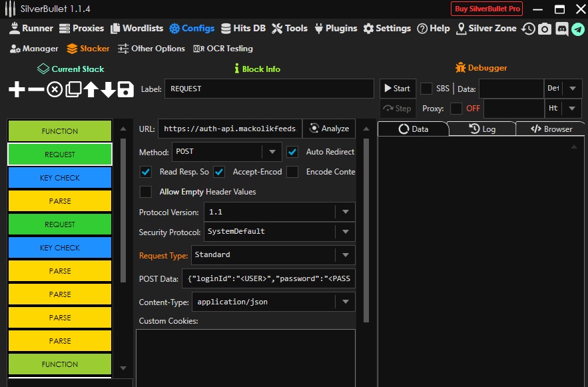Switch to the Log tab

pyautogui.click(x=482, y=129)
